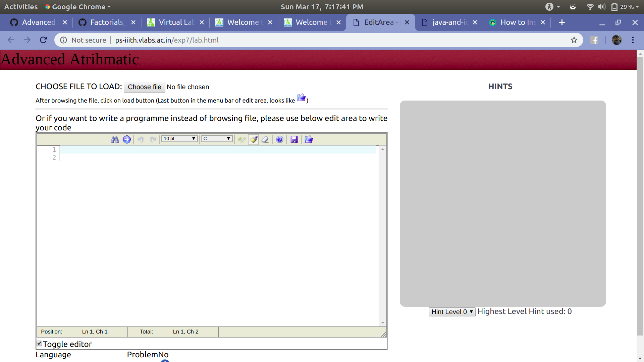Reload the page with refresh button

coord(43,40)
